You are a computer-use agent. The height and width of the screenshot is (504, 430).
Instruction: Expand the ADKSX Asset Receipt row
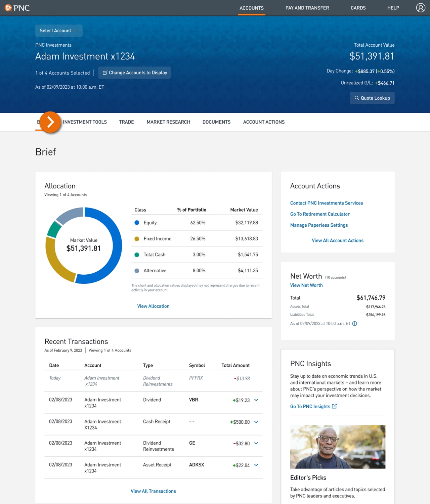tap(256, 465)
